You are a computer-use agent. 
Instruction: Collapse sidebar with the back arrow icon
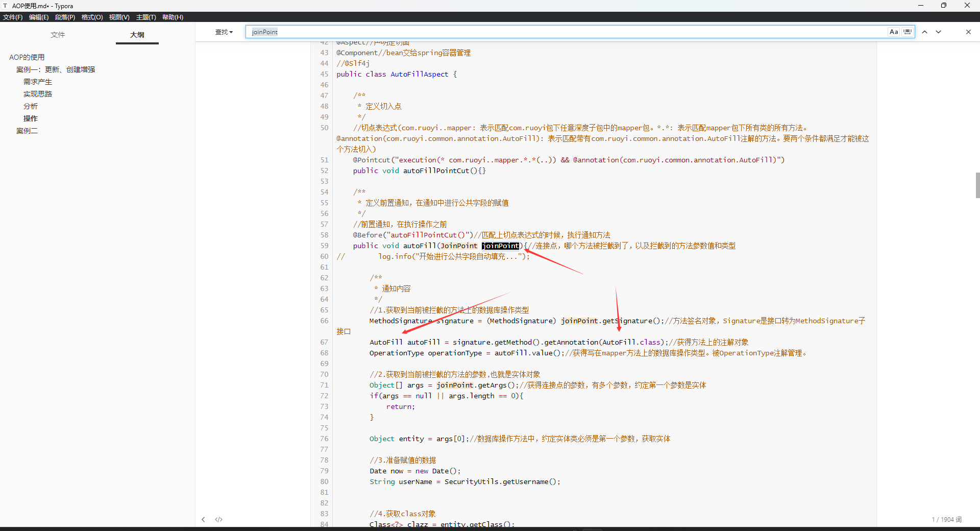point(203,519)
